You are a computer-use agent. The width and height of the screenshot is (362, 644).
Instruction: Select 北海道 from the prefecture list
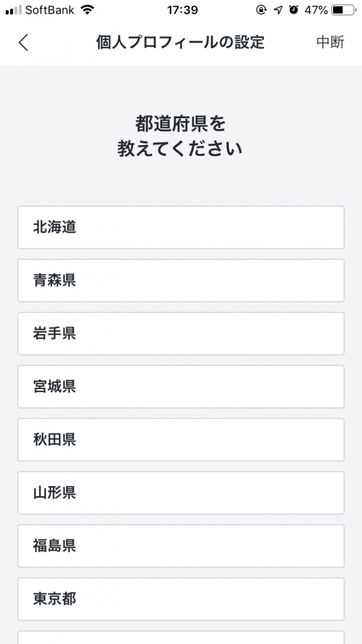pyautogui.click(x=181, y=227)
